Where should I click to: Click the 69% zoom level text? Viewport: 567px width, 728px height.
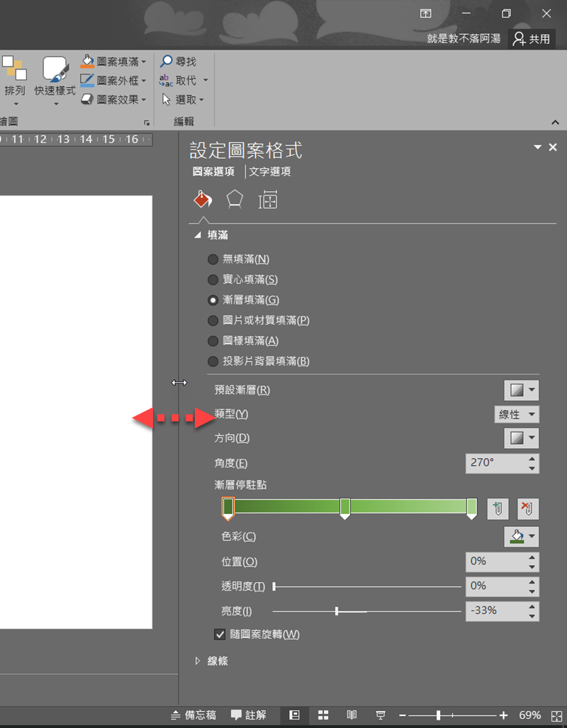(x=529, y=715)
